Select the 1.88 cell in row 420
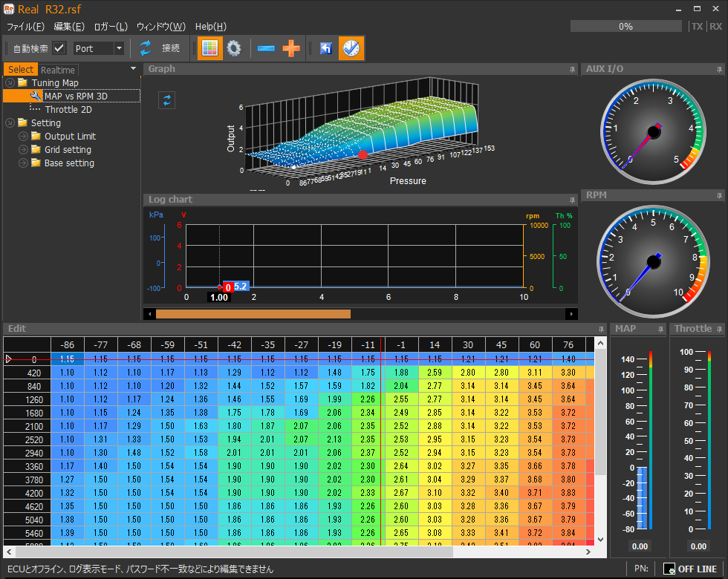 pos(402,373)
